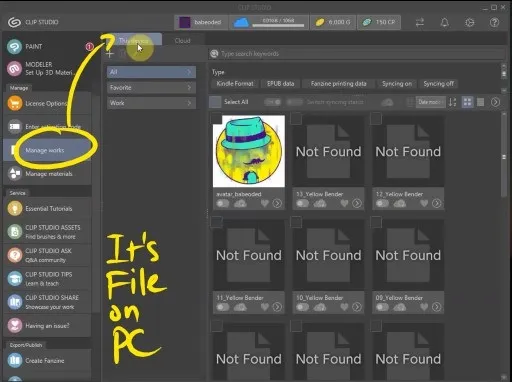Open License Options in sidebar

pyautogui.click(x=47, y=103)
